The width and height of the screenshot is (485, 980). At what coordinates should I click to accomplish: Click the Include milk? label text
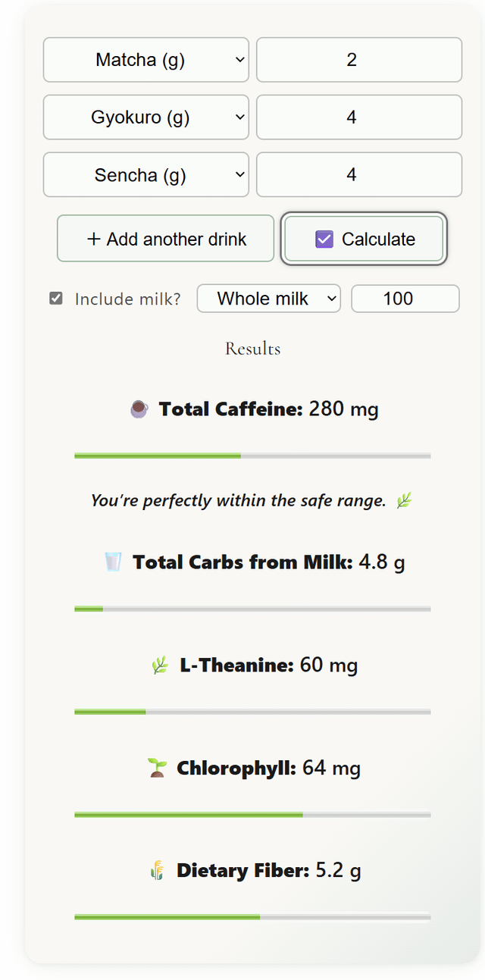[x=127, y=299]
